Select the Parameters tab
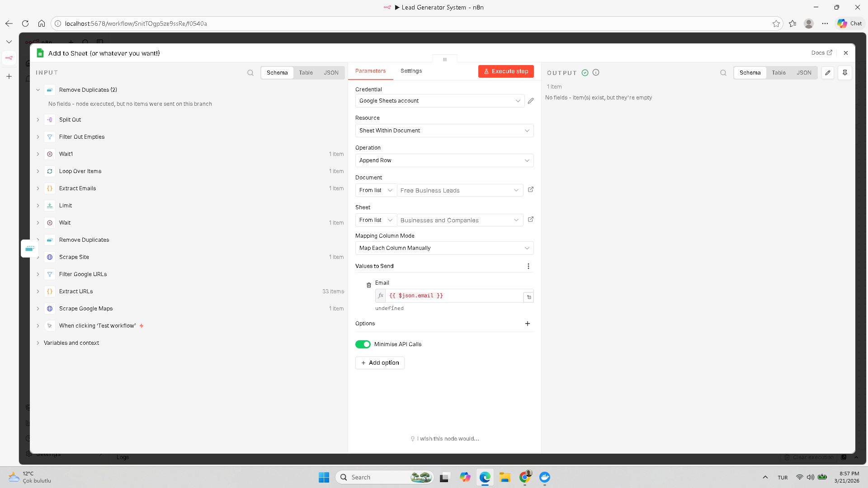 tap(370, 71)
